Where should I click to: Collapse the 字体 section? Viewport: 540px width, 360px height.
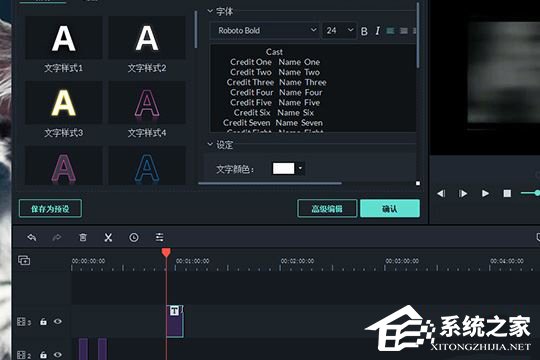(210, 11)
